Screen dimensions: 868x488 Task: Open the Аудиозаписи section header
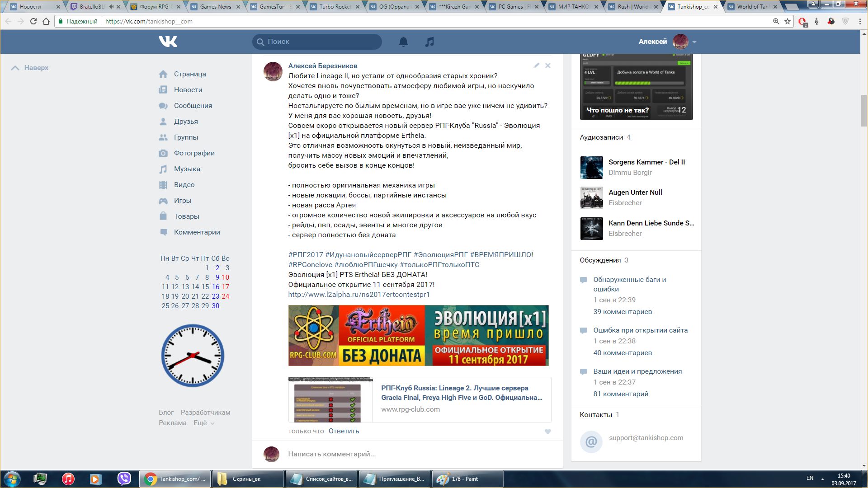[601, 137]
